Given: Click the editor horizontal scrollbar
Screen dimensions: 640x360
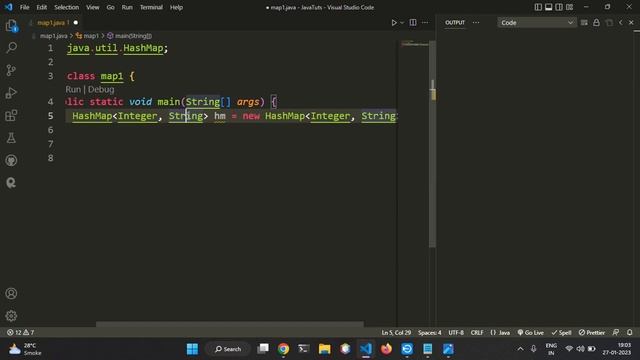Looking at the screenshot, I should pos(229,324).
